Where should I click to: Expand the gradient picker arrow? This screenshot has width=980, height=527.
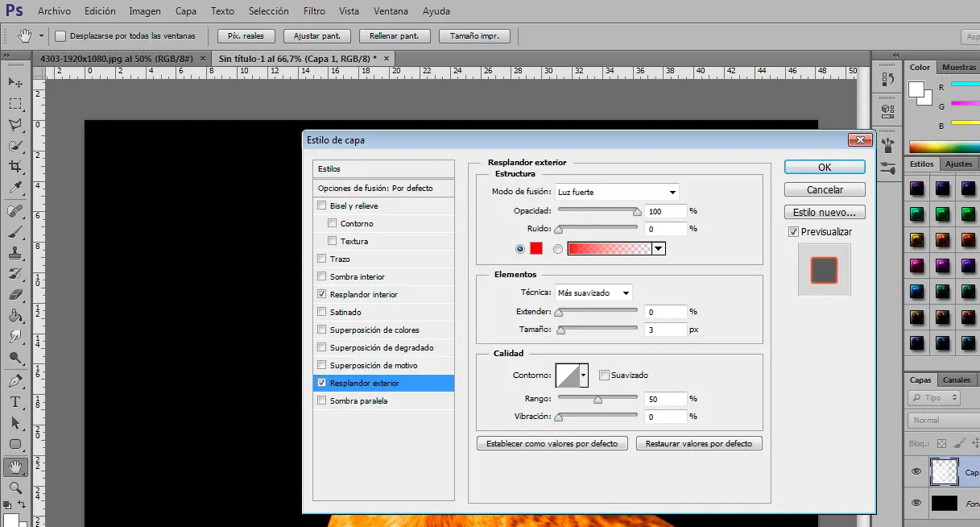(659, 249)
